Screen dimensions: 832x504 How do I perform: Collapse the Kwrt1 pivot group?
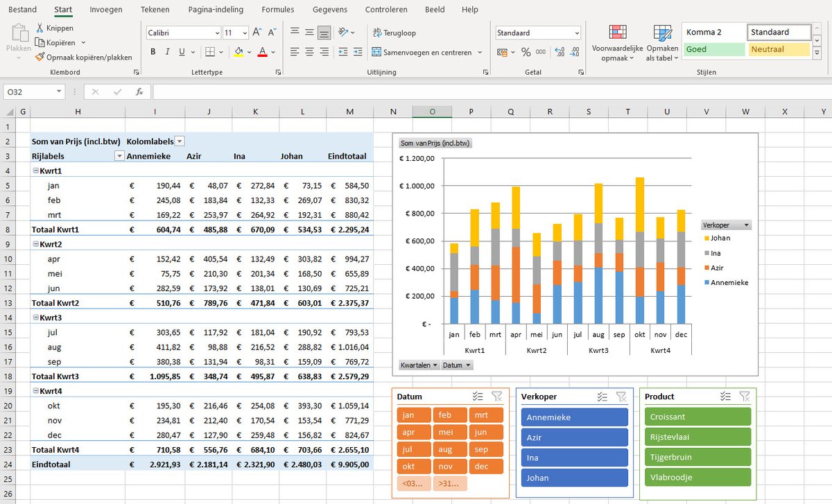[35, 171]
